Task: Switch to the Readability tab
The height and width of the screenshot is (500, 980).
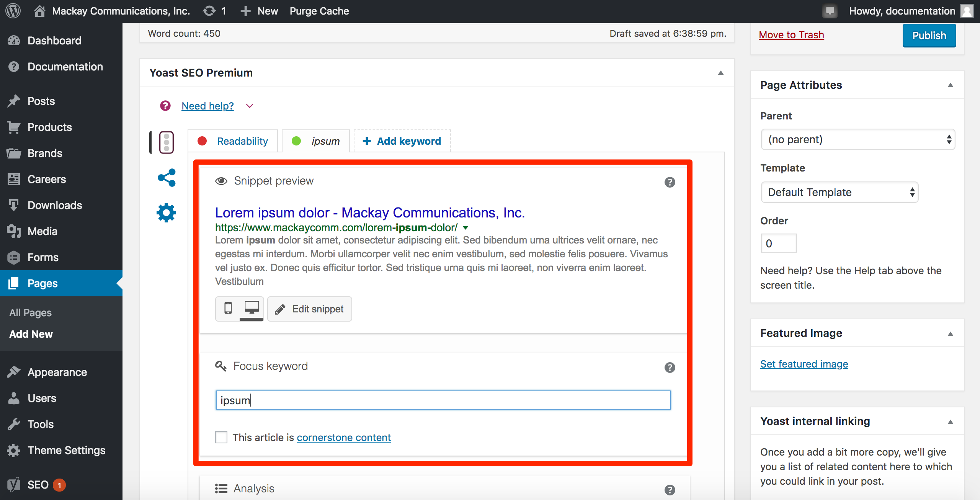Action: 233,141
